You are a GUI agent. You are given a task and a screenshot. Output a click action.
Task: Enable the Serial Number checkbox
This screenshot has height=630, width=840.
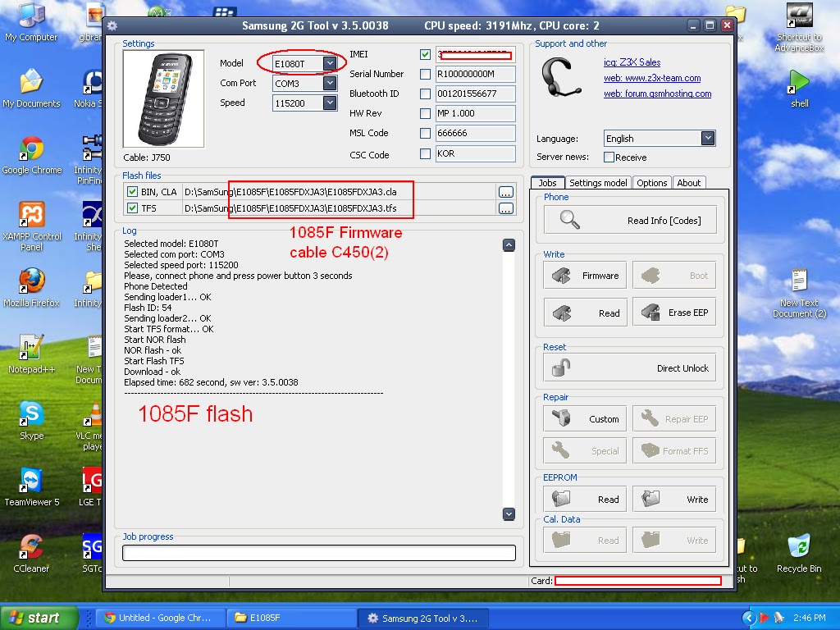(x=426, y=74)
